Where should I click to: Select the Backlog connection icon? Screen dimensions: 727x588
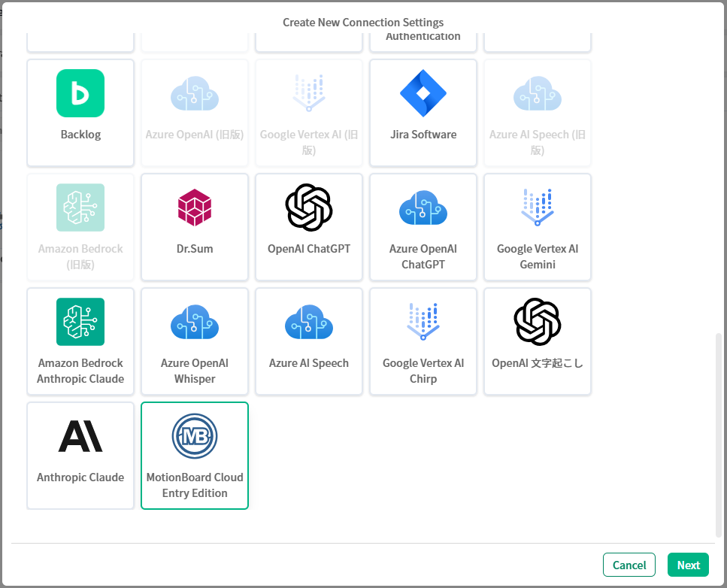(x=80, y=94)
